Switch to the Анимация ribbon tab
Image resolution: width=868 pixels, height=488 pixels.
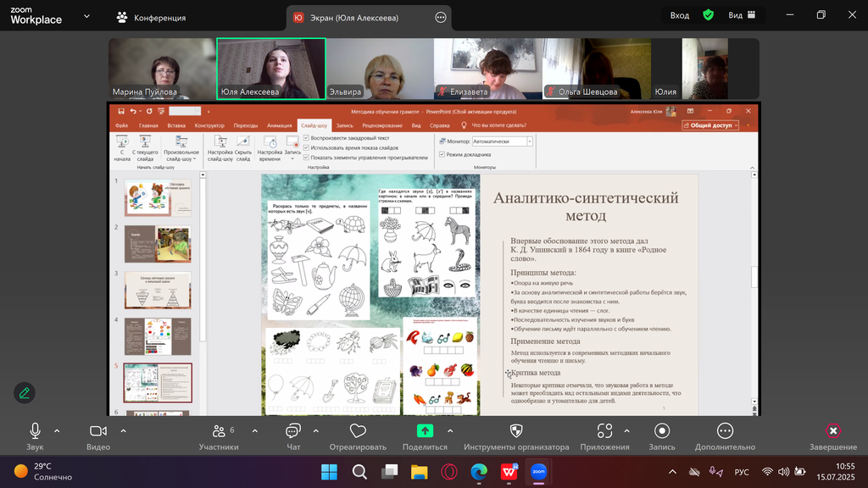(279, 125)
